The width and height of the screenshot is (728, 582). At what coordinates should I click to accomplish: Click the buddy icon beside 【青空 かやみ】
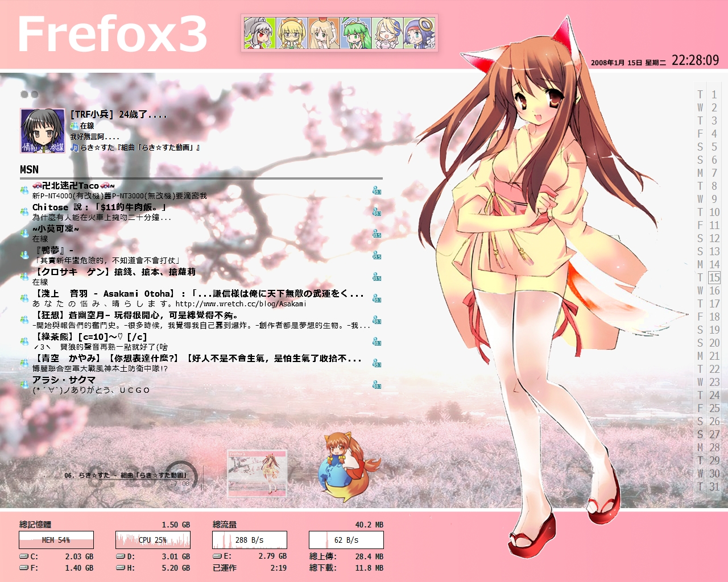tap(24, 363)
